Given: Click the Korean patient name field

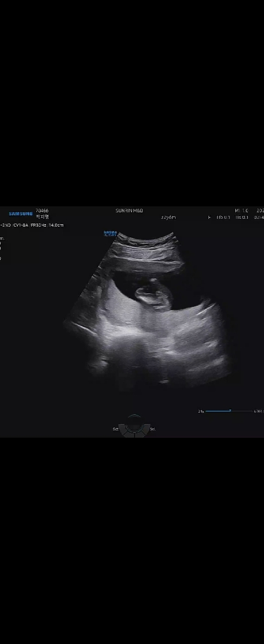Looking at the screenshot, I should [42, 216].
